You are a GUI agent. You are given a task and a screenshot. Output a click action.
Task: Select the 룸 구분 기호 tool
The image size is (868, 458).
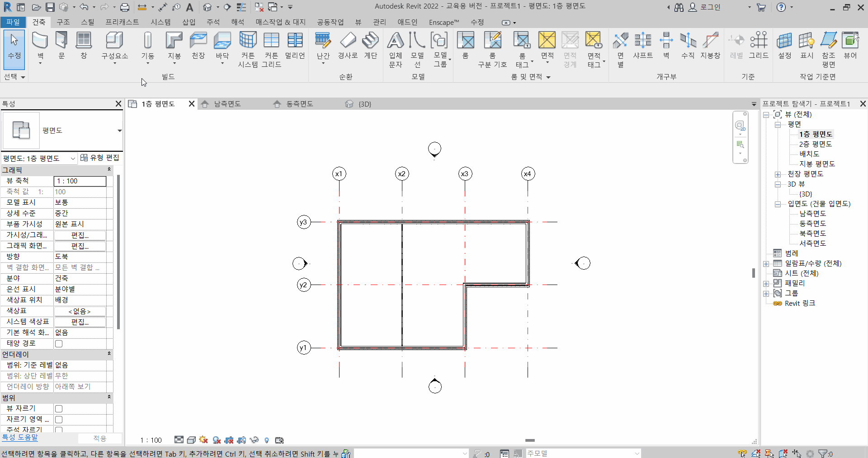pos(492,50)
